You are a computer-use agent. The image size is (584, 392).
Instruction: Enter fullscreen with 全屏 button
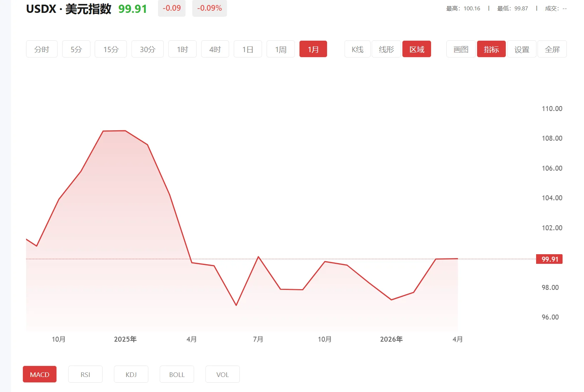(552, 49)
